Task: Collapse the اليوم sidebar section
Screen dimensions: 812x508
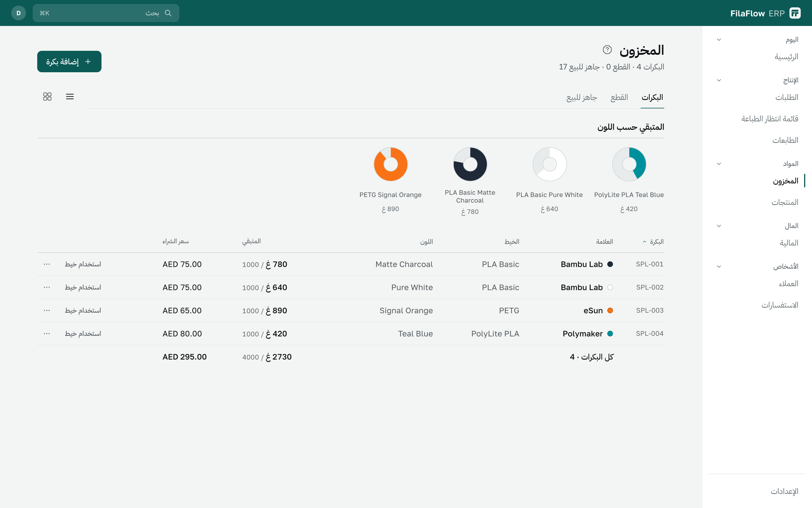Action: (x=719, y=40)
